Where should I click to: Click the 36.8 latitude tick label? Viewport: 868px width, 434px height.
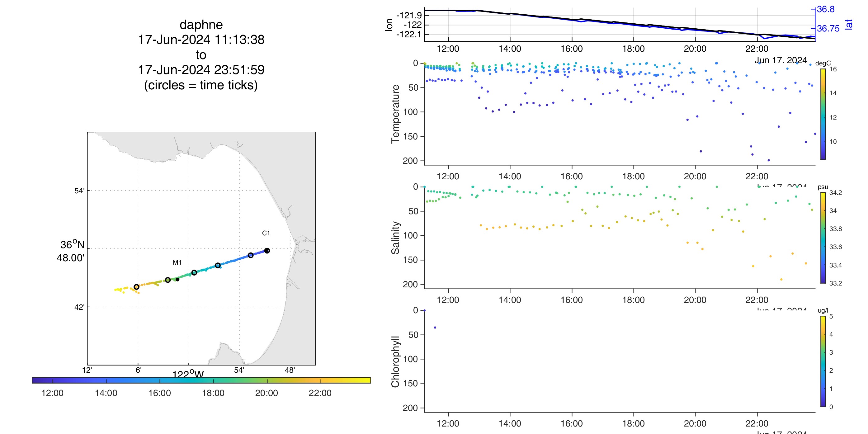coord(826,9)
